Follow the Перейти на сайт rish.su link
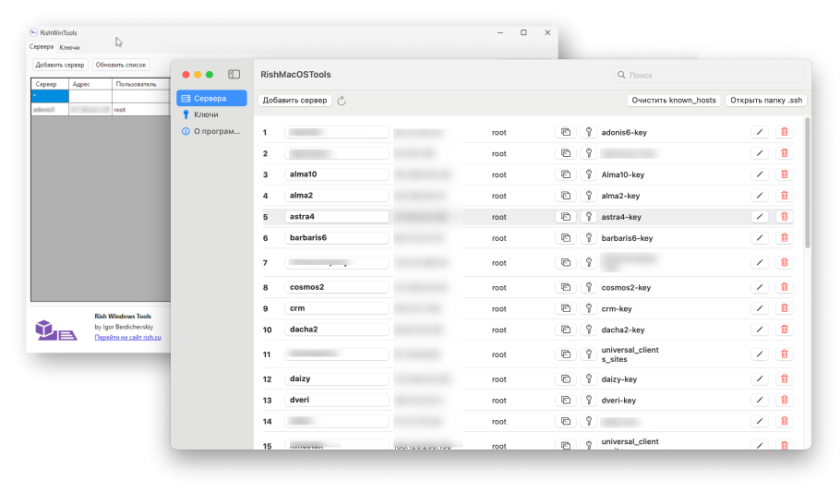 coord(127,338)
